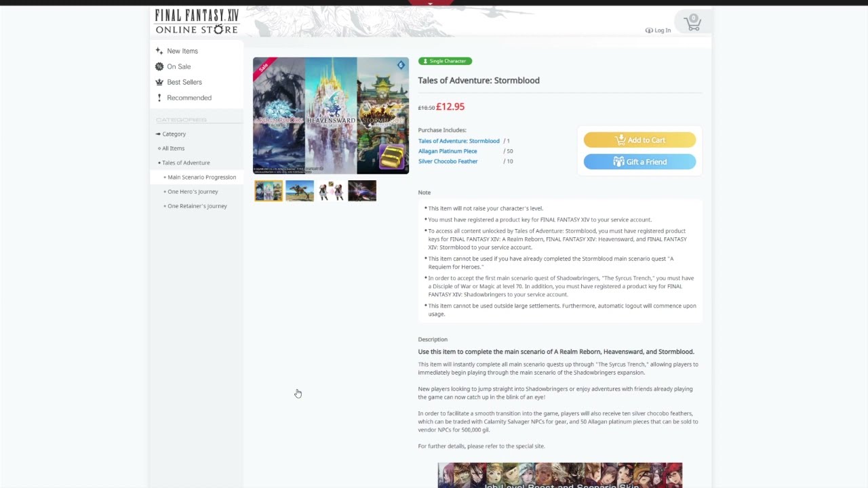This screenshot has height=488, width=868.
Task: Click the Final Fantasy XIV Online Store logo
Action: [x=197, y=22]
